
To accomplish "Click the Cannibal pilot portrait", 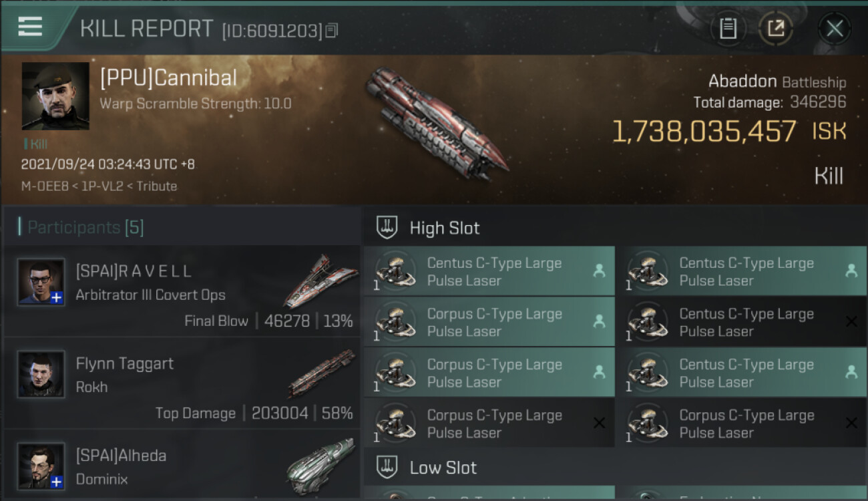I will [55, 96].
